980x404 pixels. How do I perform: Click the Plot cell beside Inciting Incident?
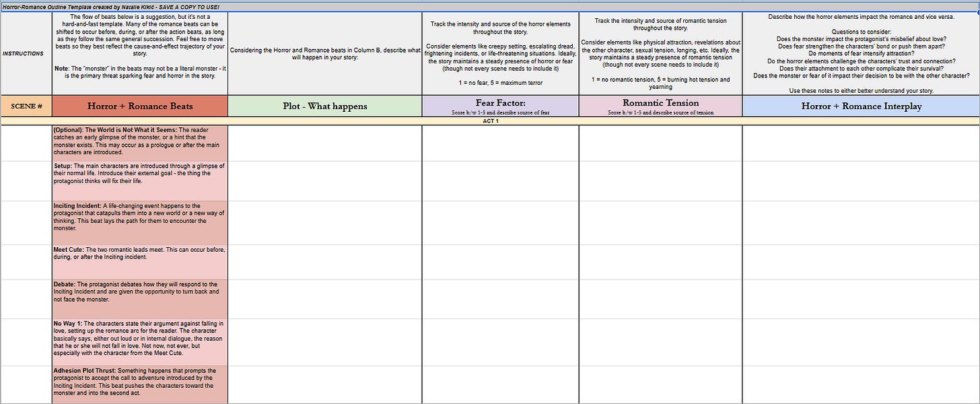click(324, 222)
